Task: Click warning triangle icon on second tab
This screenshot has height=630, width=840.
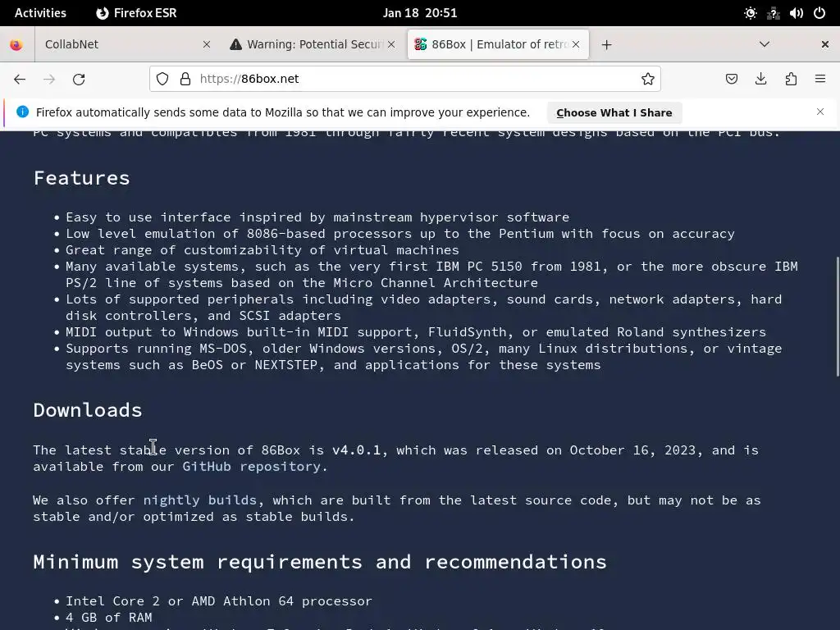Action: [235, 44]
